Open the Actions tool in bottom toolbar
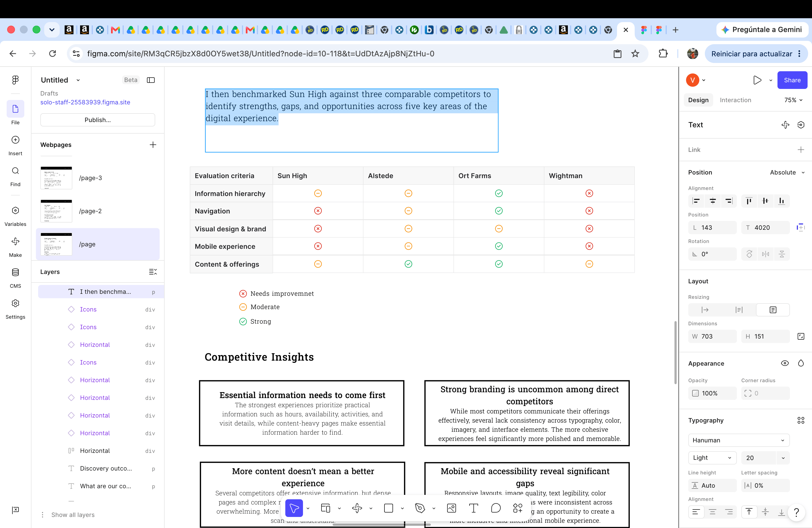 (518, 508)
